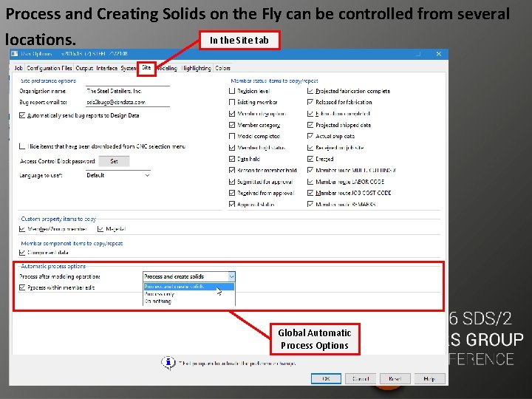Toggle the Date held checkbox
This screenshot has width=532, height=399.
coord(232,159)
